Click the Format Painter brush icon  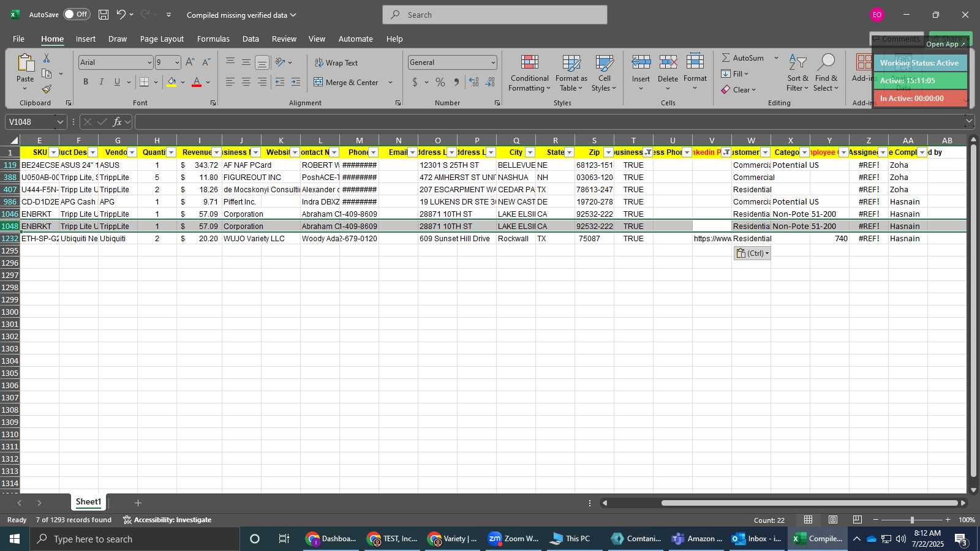click(47, 89)
